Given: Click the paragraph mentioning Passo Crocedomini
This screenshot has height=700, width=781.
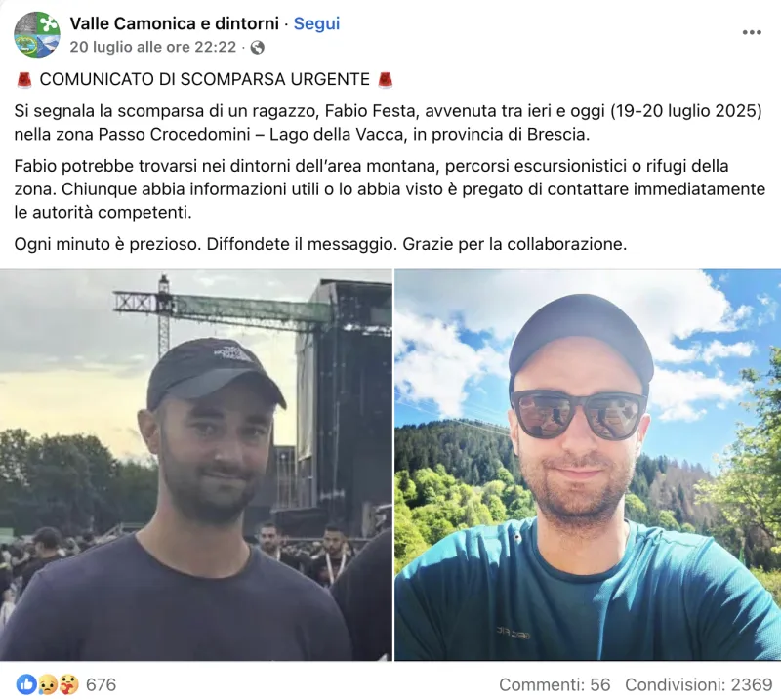Looking at the screenshot, I should (x=388, y=123).
